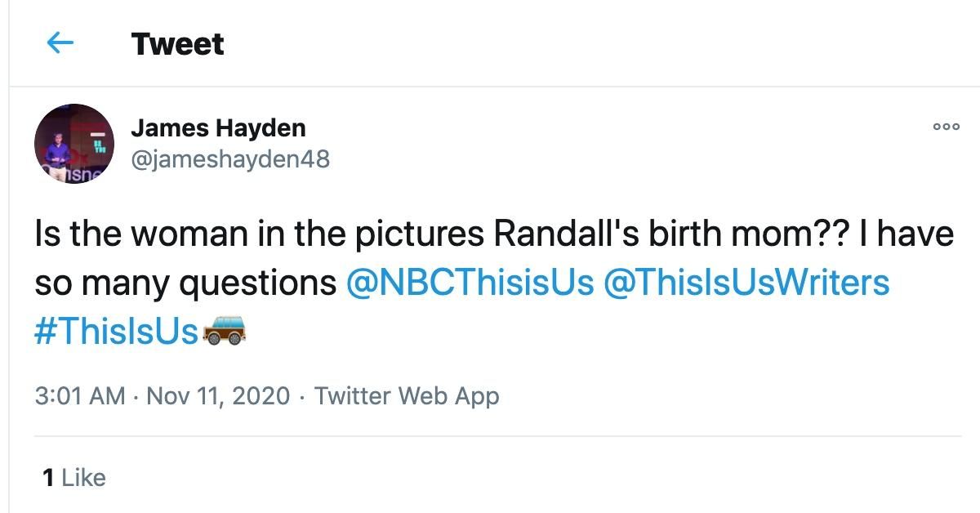Click the like count number 1

point(47,477)
